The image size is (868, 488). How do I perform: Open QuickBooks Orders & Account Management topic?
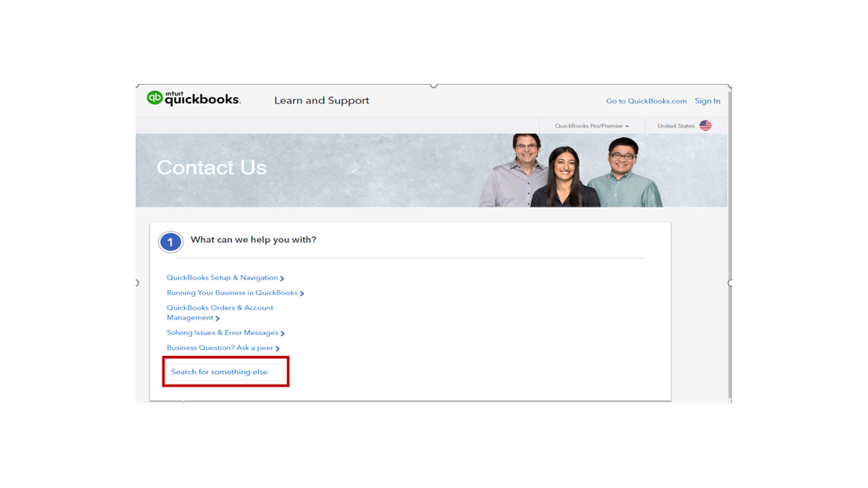[x=220, y=313]
